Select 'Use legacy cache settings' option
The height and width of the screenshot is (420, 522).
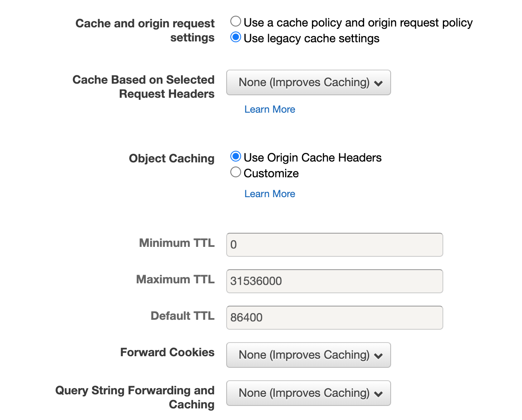236,37
